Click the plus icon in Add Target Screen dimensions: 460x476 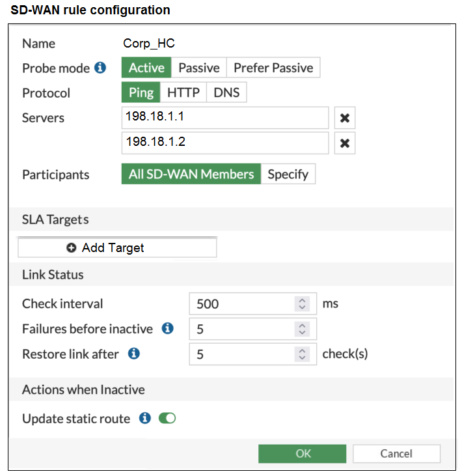tap(72, 247)
